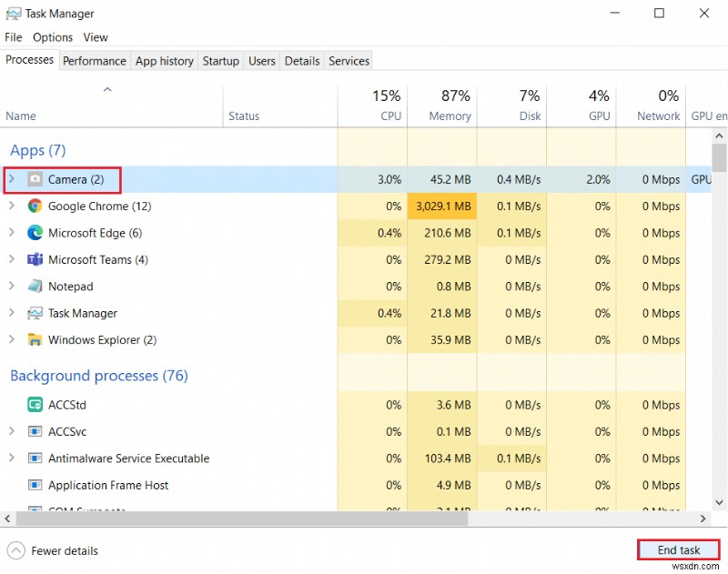The image size is (728, 574).
Task: Open the Options menu
Action: coord(53,37)
